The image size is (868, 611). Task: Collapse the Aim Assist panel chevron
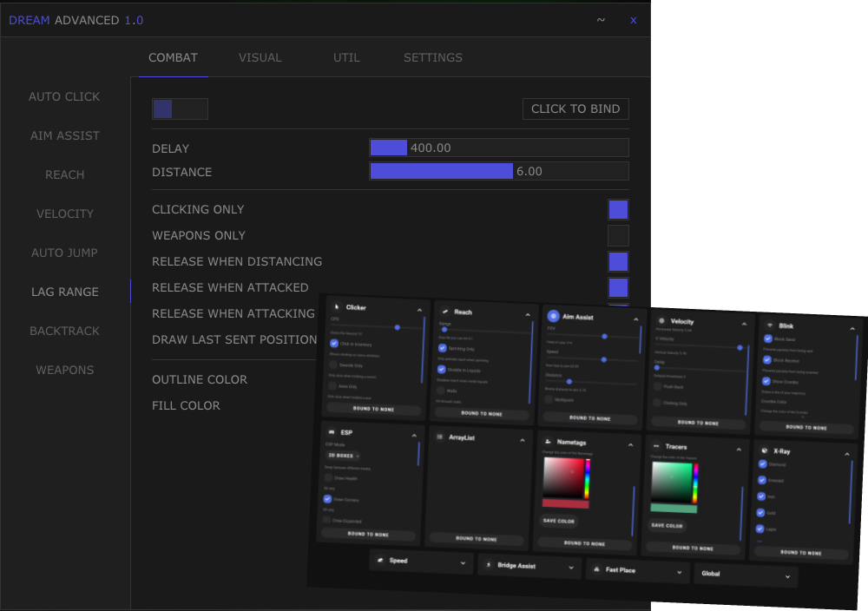[x=636, y=319]
